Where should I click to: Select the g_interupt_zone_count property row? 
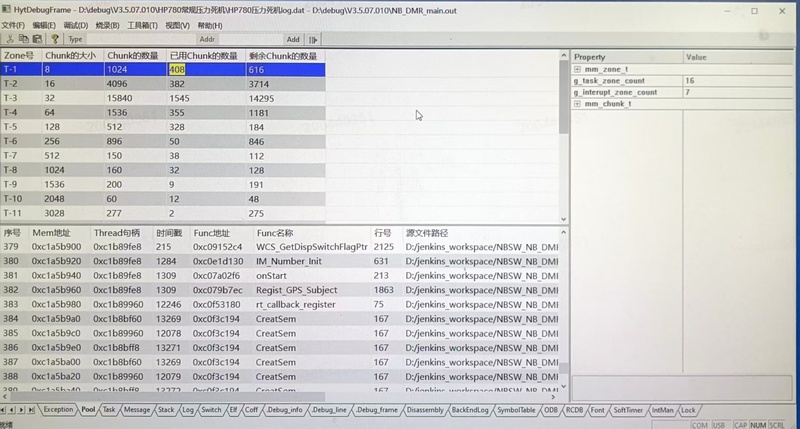point(682,92)
